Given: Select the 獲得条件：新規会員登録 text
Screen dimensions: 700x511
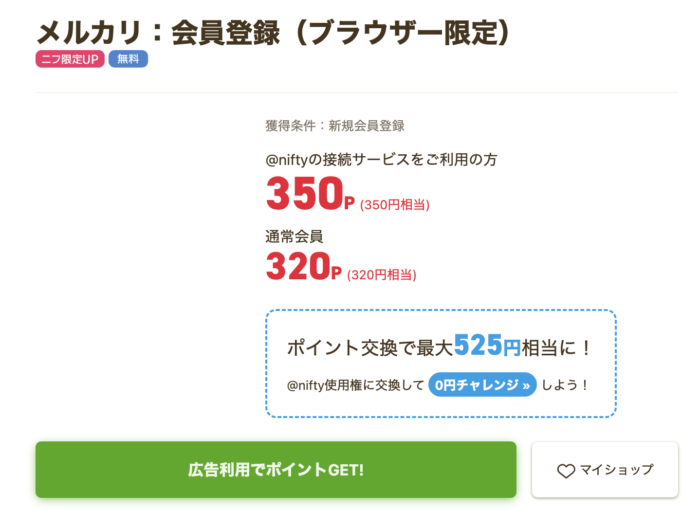Looking at the screenshot, I should tap(334, 126).
